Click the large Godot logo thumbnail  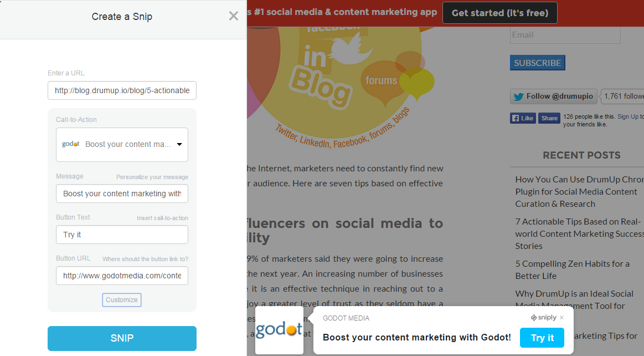click(x=279, y=330)
